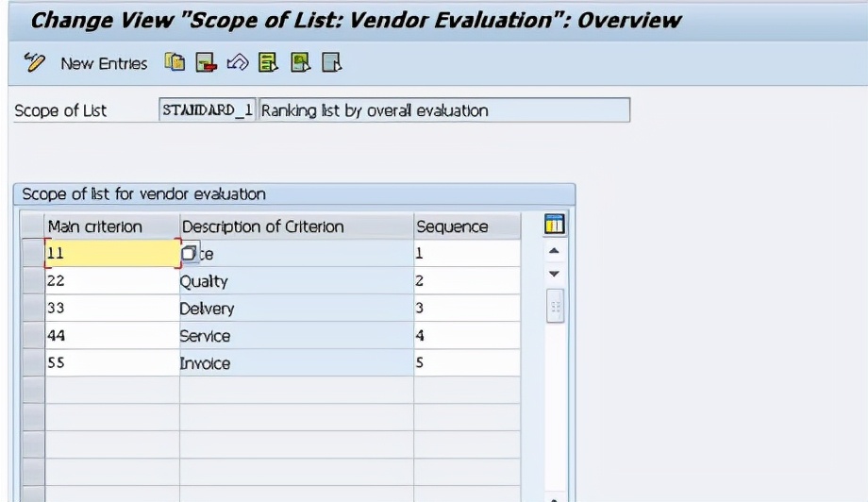
Task: Click the Select Block toolbar icon
Action: coord(301,62)
